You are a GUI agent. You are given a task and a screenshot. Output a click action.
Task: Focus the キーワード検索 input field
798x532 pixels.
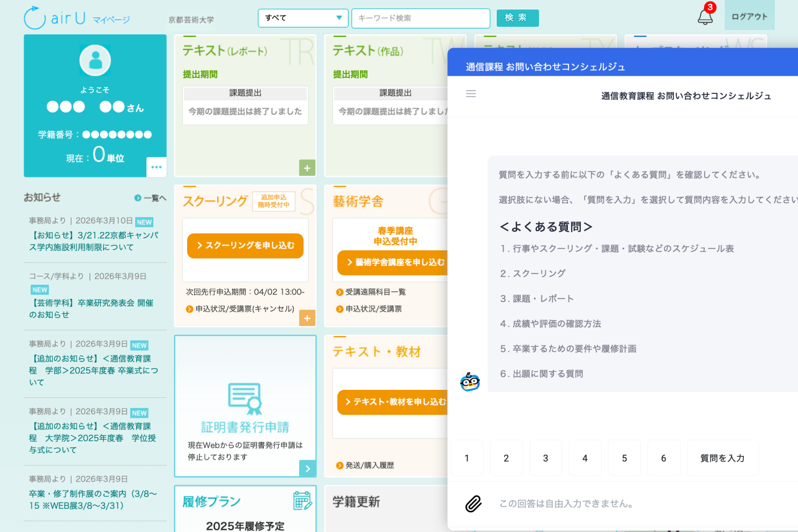tap(421, 18)
